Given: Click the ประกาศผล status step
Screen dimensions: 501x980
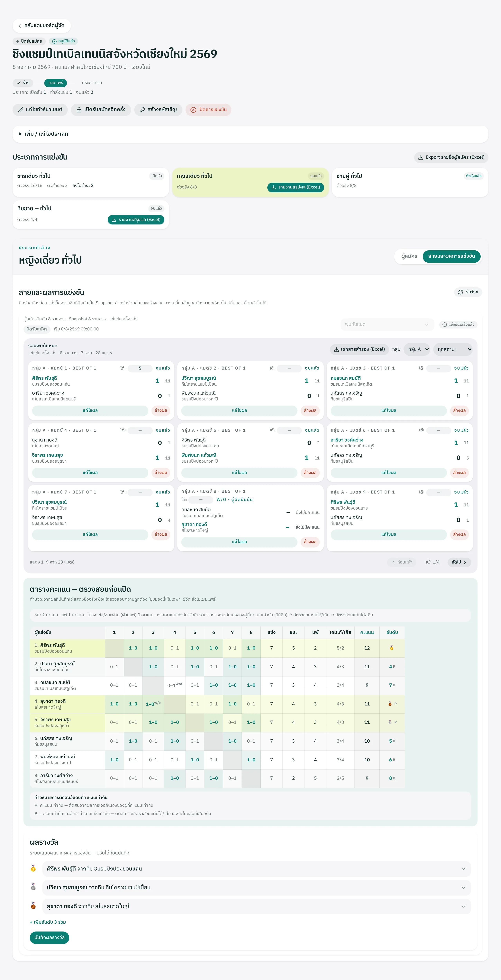Looking at the screenshot, I should 92,83.
